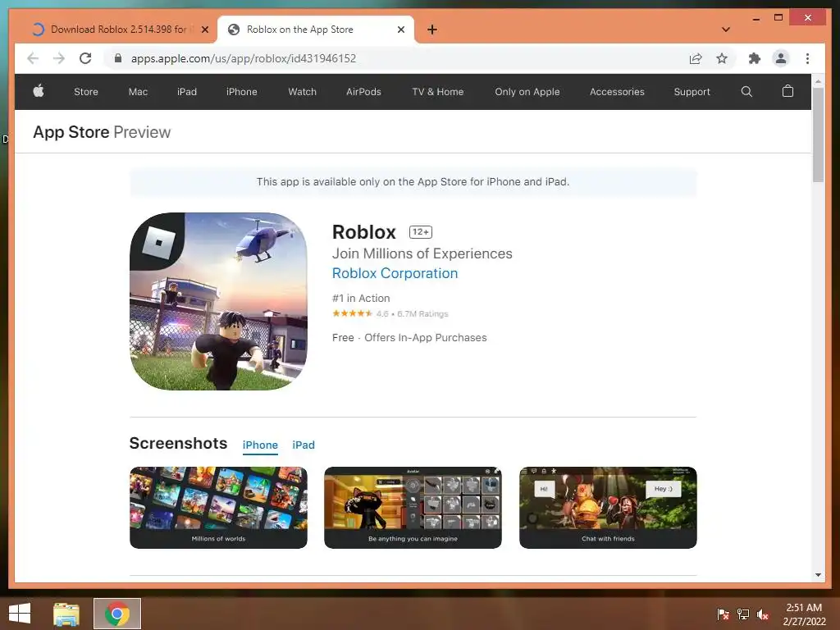The height and width of the screenshot is (630, 840).
Task: Click the Chrome taskbar icon
Action: [x=117, y=614]
